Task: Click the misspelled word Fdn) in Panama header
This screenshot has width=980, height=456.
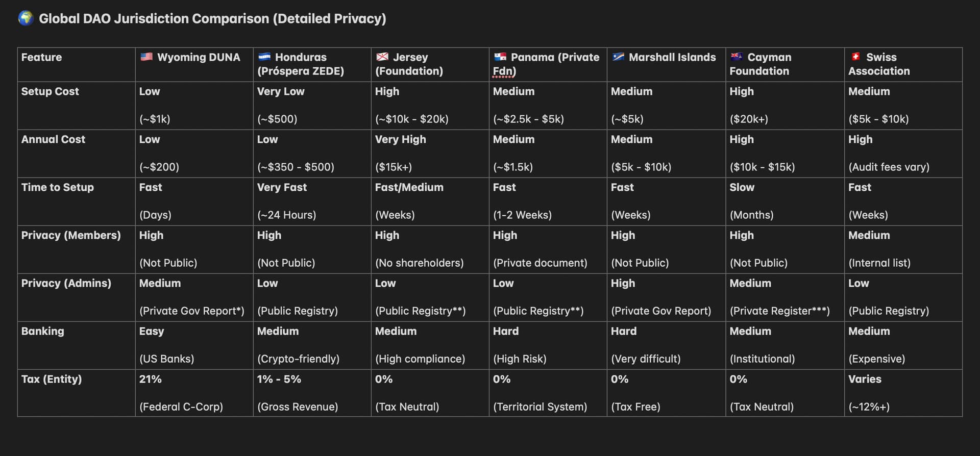Action: click(x=504, y=71)
